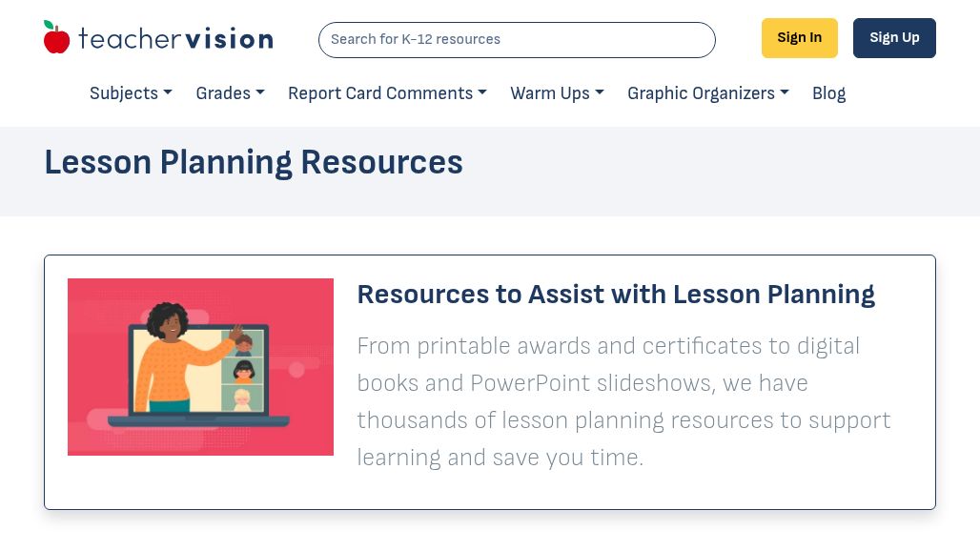
Task: Open the Grades dropdown
Action: [223, 93]
